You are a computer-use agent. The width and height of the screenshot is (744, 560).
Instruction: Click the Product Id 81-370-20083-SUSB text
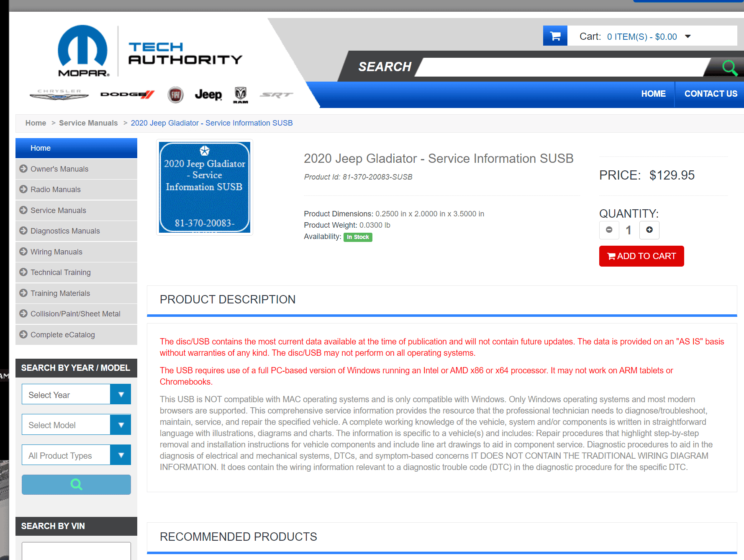point(358,177)
